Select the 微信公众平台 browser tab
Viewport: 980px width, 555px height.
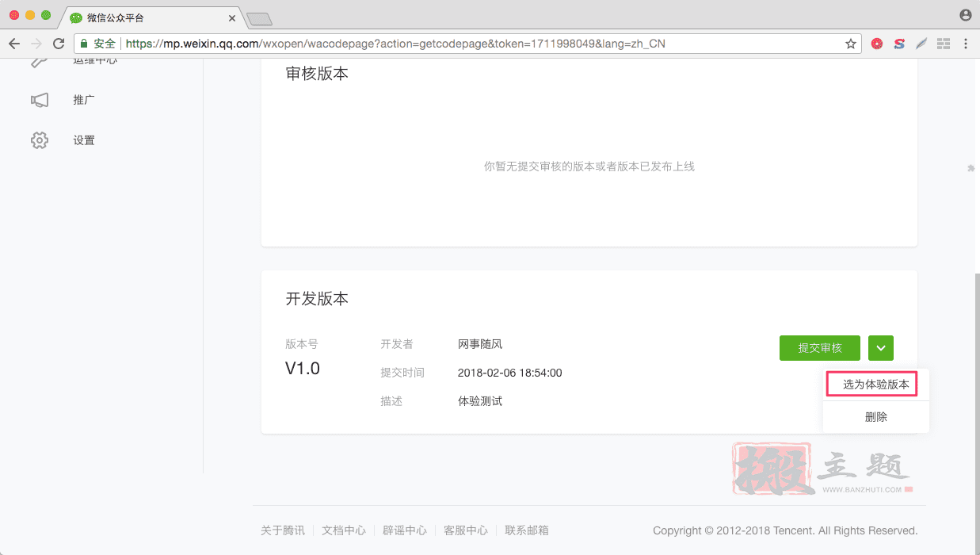pyautogui.click(x=151, y=17)
